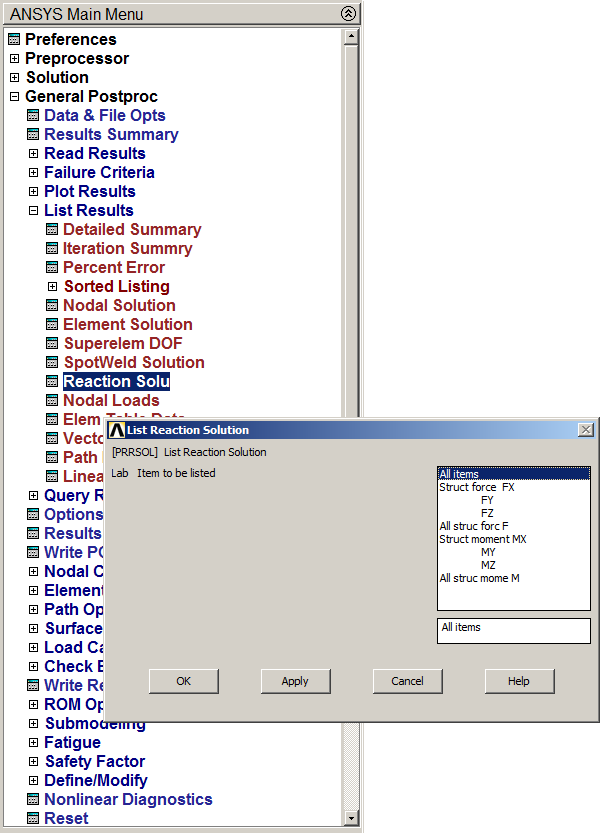Choose All struc mome M item

(479, 578)
